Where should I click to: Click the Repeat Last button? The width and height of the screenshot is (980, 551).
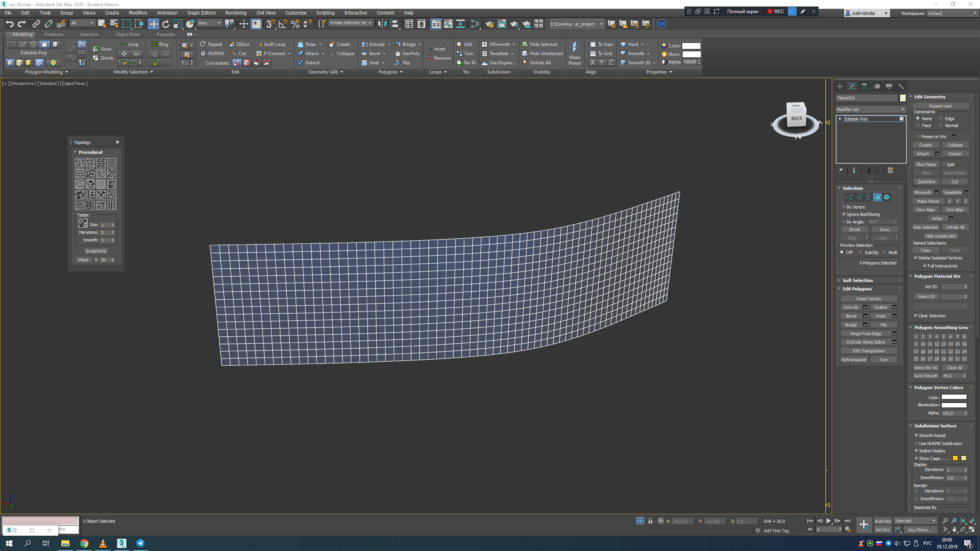tap(940, 106)
